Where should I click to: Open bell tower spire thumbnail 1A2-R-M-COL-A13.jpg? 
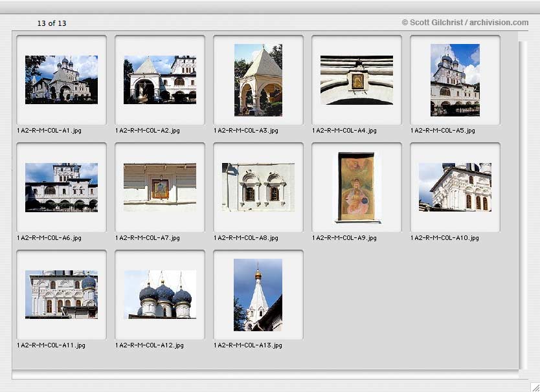pos(258,295)
